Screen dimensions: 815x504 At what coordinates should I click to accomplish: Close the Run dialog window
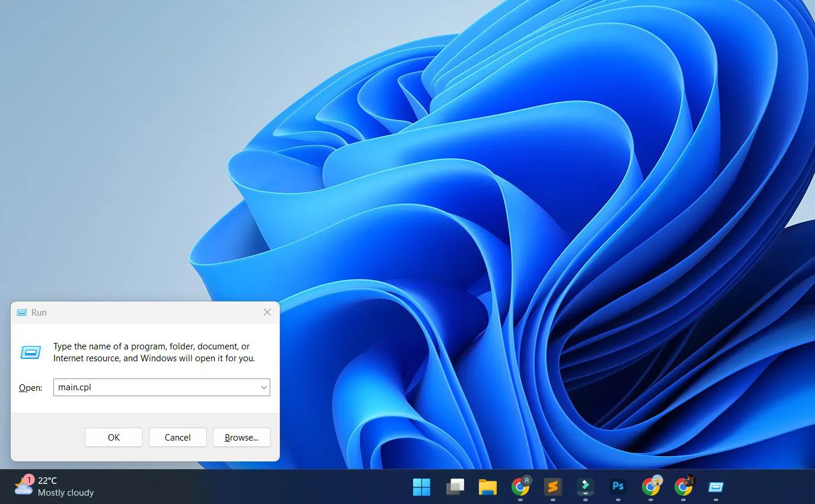pyautogui.click(x=267, y=312)
